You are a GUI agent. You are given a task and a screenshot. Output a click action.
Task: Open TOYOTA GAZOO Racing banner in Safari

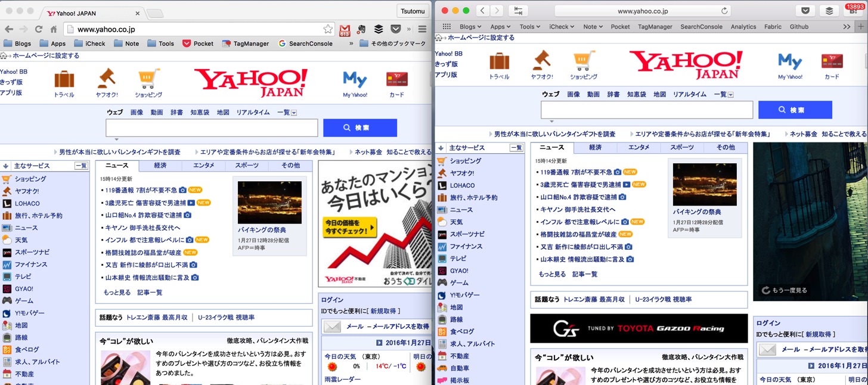pyautogui.click(x=638, y=328)
